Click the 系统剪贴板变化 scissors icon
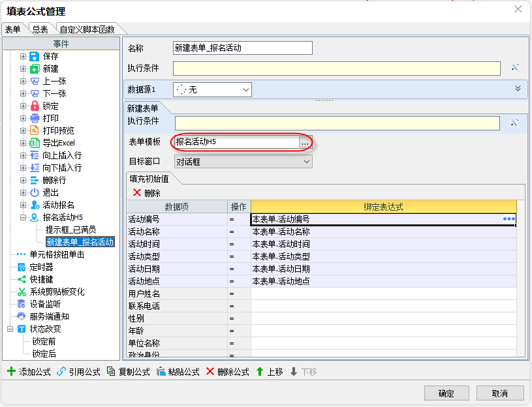 coord(22,292)
